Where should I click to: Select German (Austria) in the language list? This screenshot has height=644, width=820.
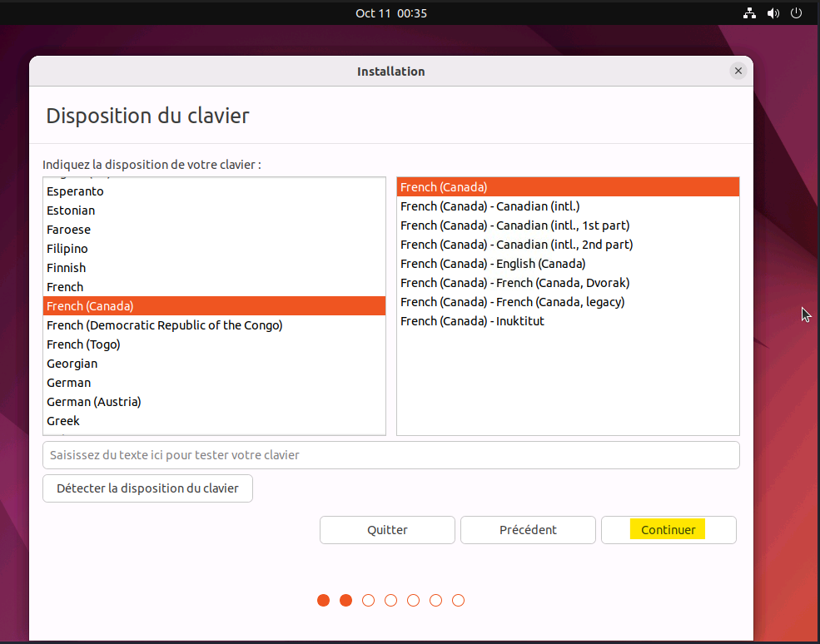click(94, 402)
